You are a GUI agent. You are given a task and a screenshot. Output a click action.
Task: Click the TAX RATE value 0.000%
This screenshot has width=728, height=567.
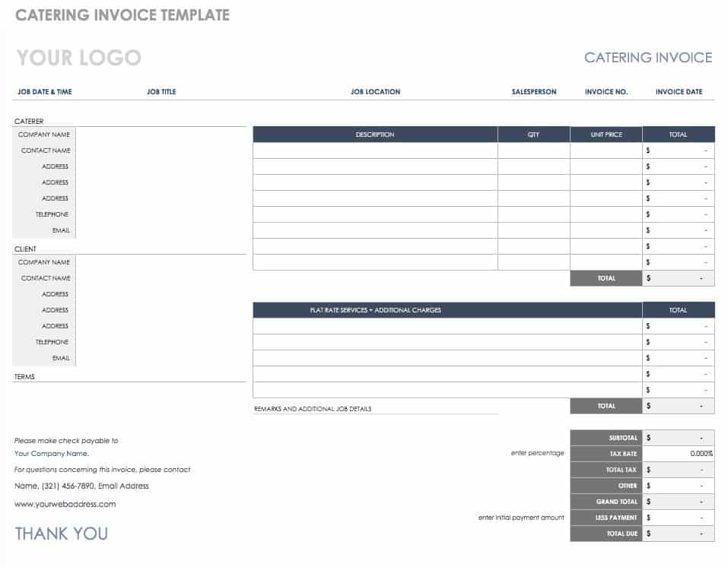coord(679,454)
